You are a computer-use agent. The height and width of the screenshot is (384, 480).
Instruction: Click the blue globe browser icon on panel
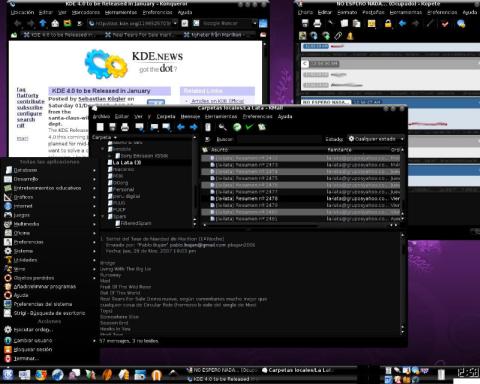point(58,375)
